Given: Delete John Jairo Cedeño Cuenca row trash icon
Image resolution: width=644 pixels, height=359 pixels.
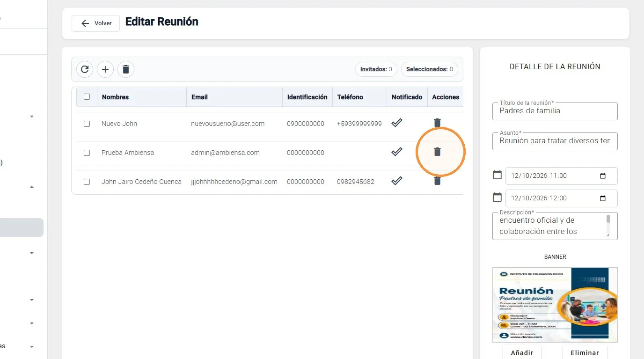Looking at the screenshot, I should click(437, 181).
